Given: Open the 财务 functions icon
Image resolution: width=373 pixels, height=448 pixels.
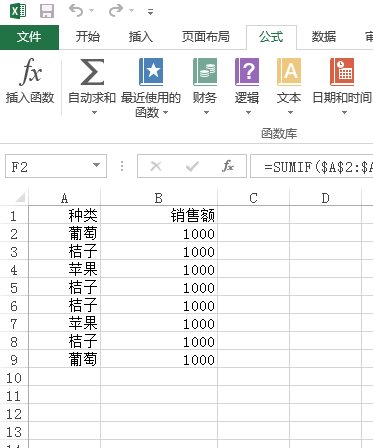Looking at the screenshot, I should tap(205, 72).
